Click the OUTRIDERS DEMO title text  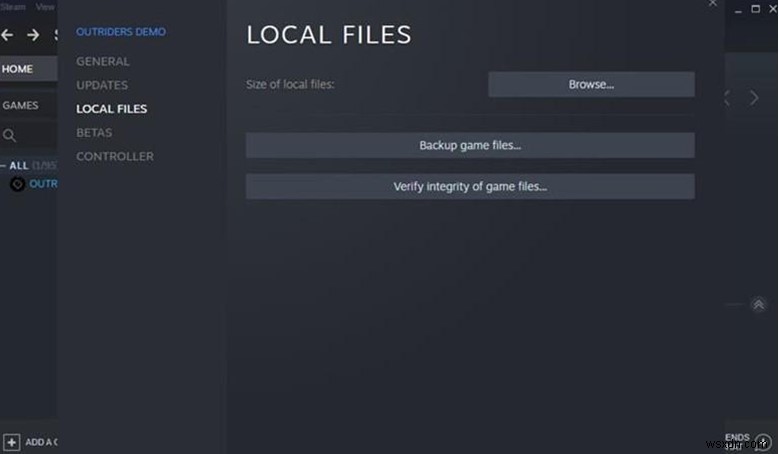[121, 32]
